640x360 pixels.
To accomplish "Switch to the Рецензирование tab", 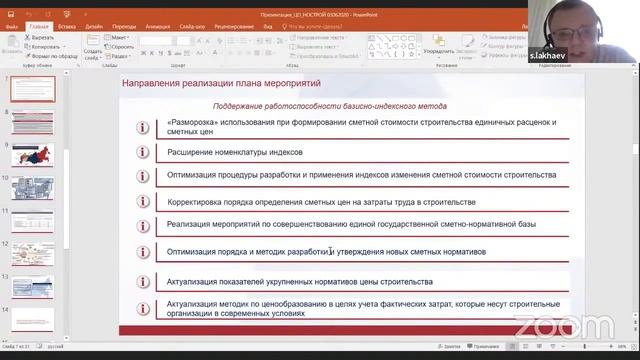I will [x=234, y=27].
